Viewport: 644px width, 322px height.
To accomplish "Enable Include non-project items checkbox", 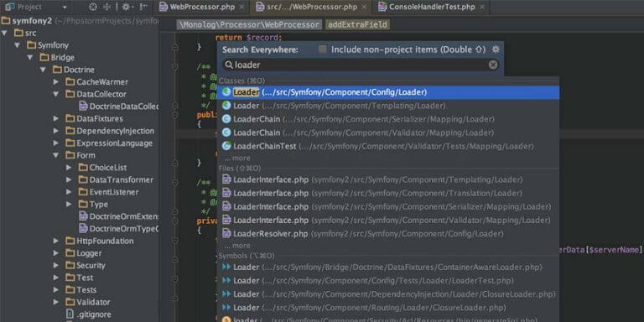I will (323, 49).
